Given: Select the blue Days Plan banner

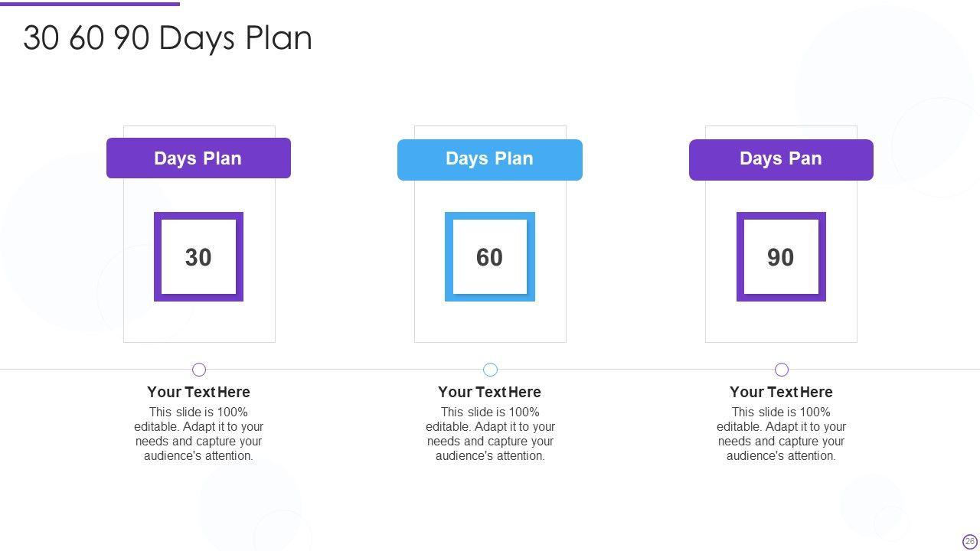Looking at the screenshot, I should point(489,159).
